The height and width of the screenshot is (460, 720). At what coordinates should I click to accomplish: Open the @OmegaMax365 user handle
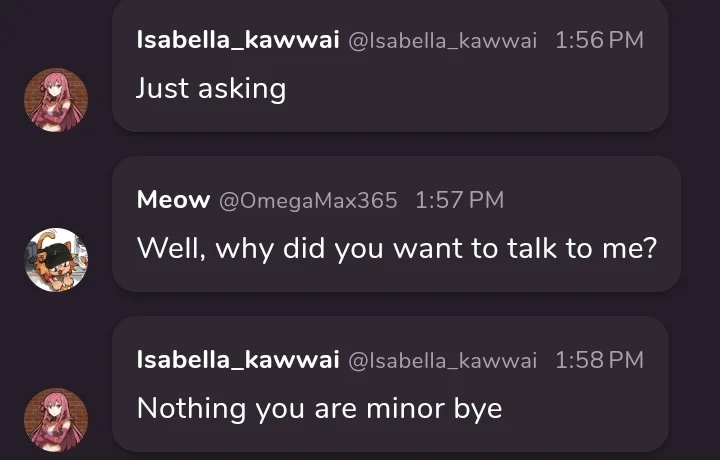(308, 201)
